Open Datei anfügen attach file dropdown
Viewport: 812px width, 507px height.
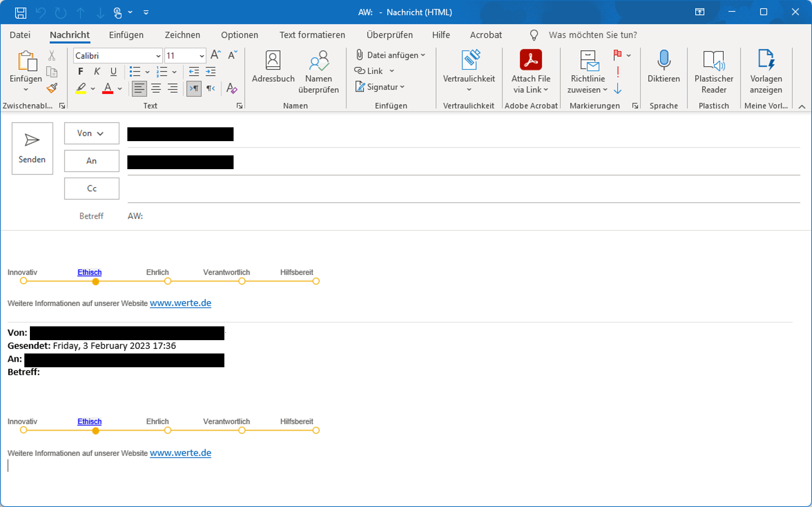[390, 55]
